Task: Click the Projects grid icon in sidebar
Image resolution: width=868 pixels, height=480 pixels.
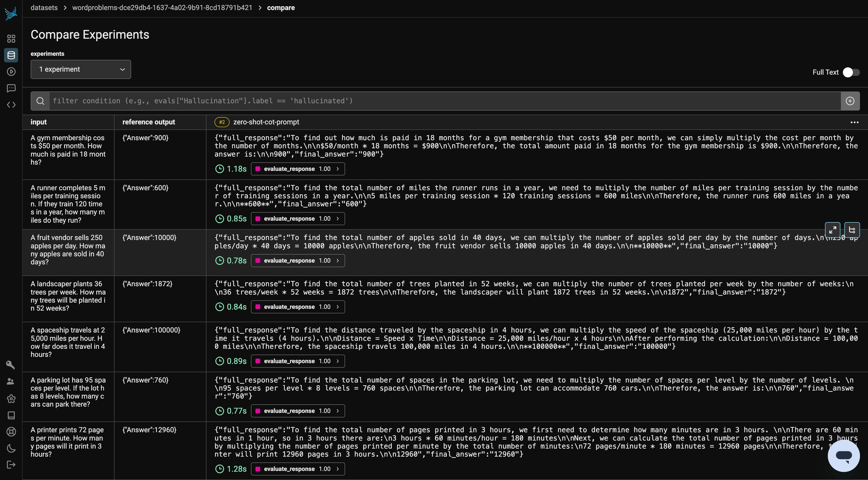Action: click(11, 39)
